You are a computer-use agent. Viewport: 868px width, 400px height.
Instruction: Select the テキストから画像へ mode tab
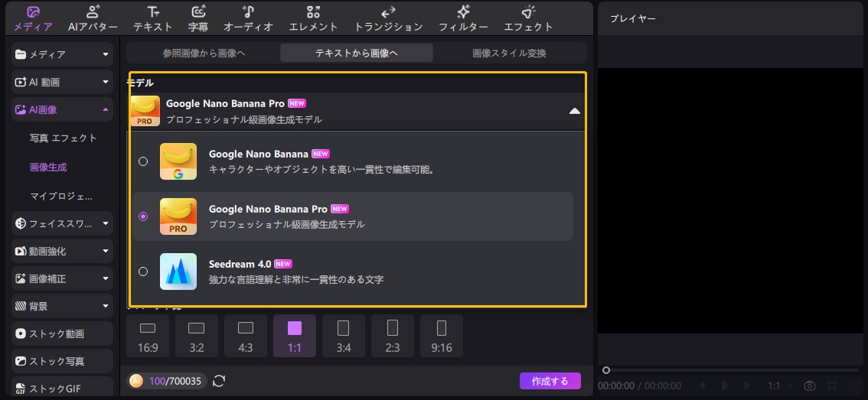pos(357,53)
